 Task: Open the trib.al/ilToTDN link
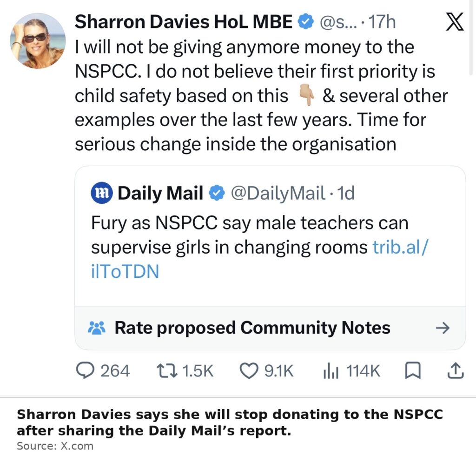click(x=259, y=259)
